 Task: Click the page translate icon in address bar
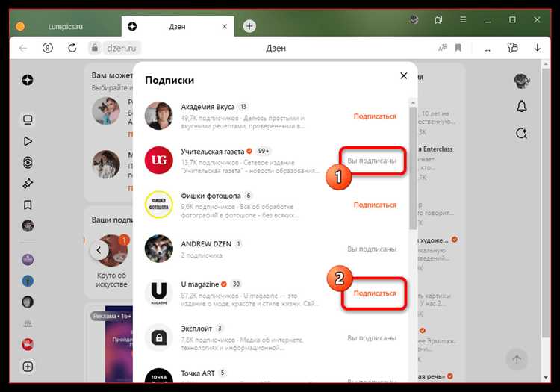click(x=443, y=48)
